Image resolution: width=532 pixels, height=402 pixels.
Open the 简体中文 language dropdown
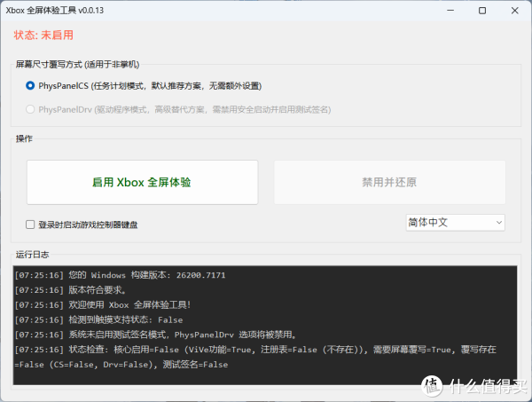(x=455, y=222)
